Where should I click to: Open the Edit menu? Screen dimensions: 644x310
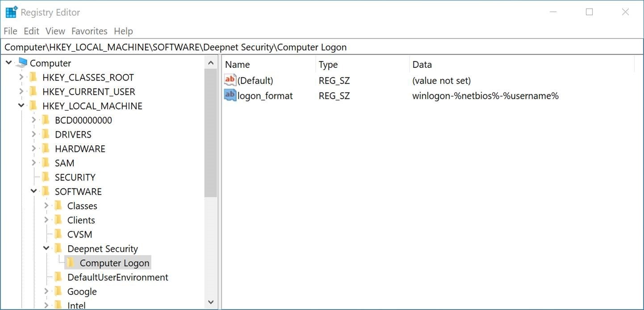tap(31, 31)
